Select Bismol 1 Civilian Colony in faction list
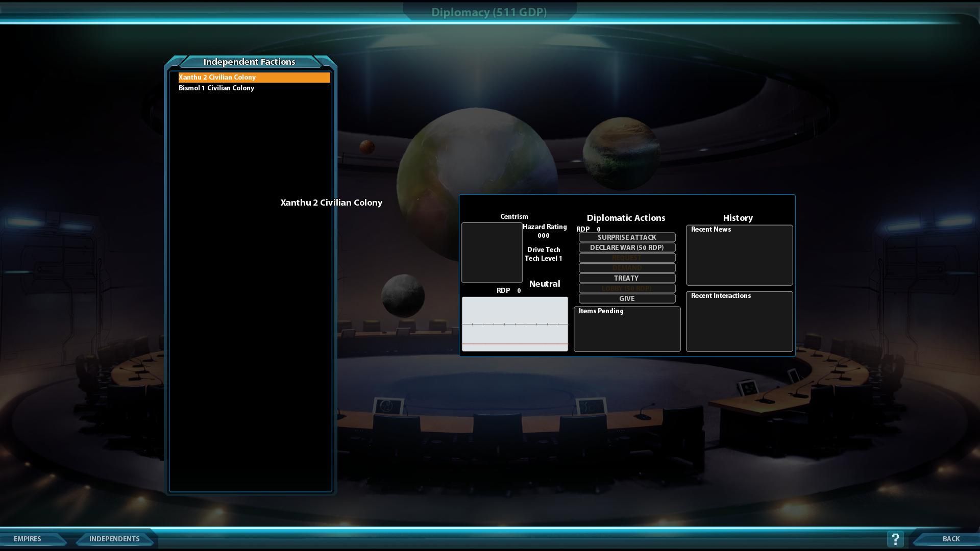This screenshot has width=980, height=551. (254, 88)
